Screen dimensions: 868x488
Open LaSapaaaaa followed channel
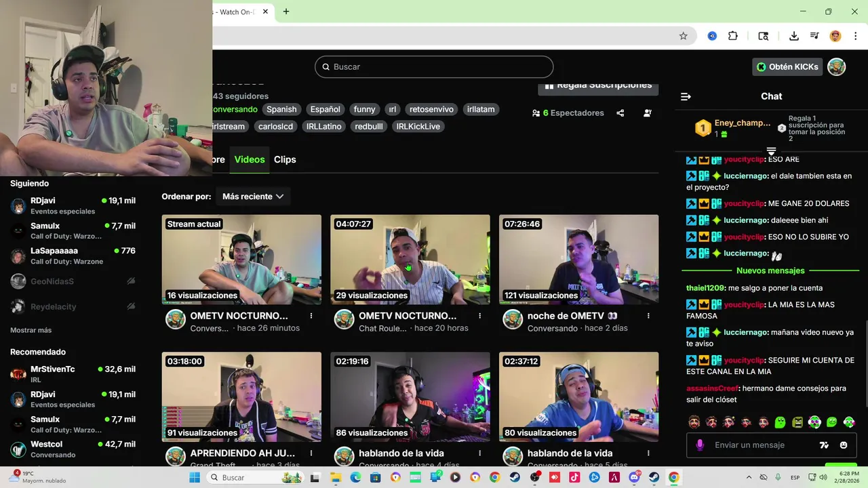tap(73, 256)
